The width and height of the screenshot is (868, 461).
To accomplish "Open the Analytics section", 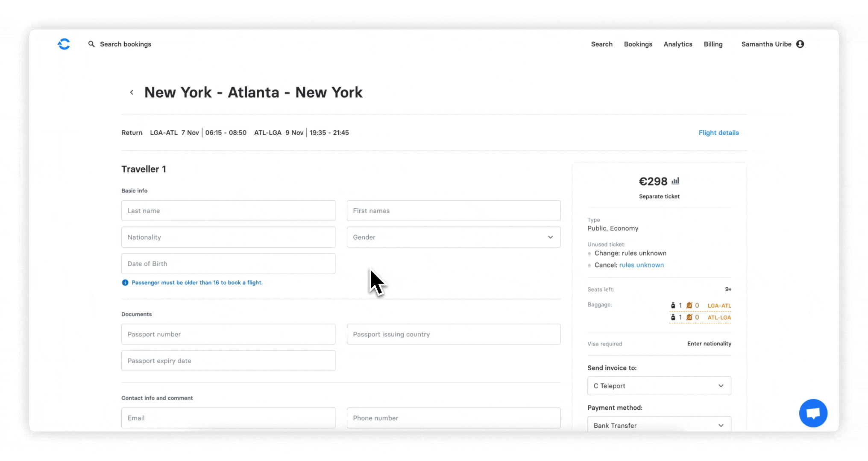I will [678, 44].
